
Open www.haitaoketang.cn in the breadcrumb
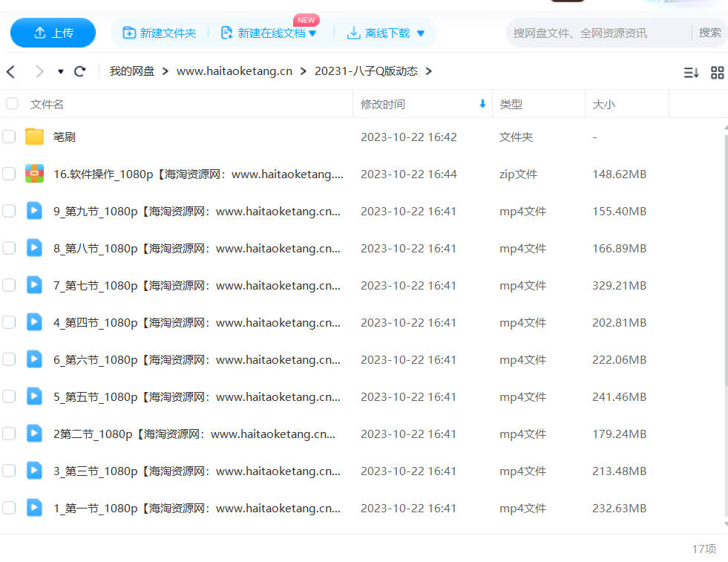tap(235, 71)
